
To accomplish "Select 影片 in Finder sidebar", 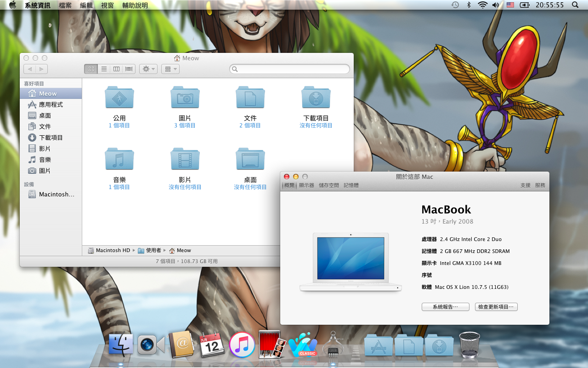I will [x=51, y=149].
